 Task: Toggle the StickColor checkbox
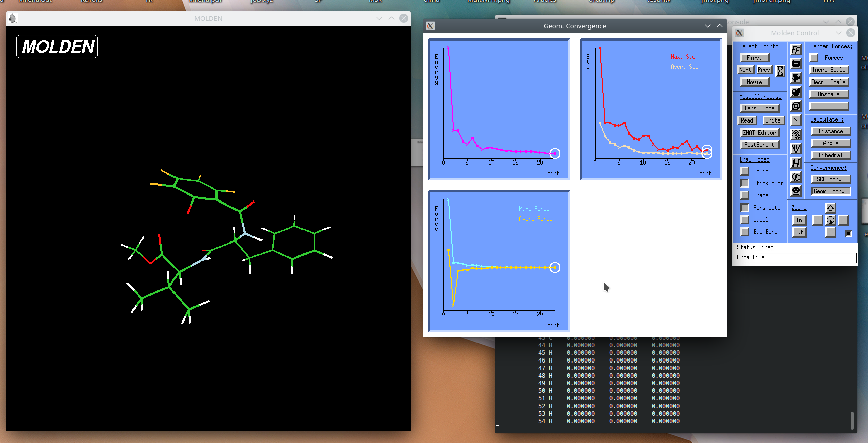745,183
